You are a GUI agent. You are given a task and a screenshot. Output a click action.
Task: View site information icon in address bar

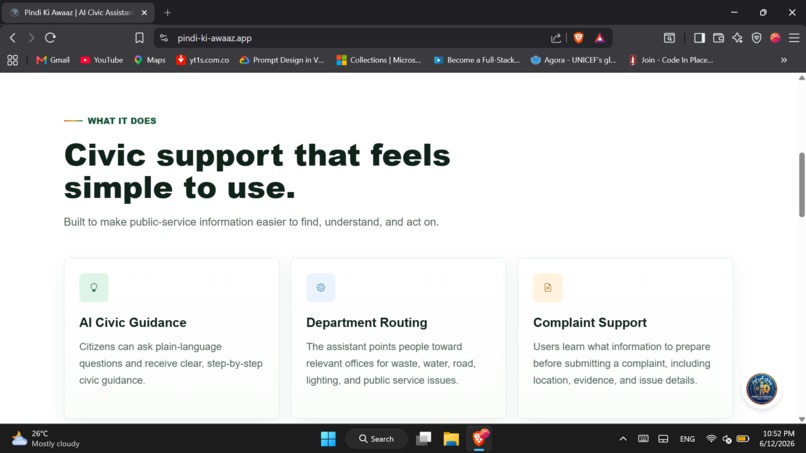pos(164,38)
